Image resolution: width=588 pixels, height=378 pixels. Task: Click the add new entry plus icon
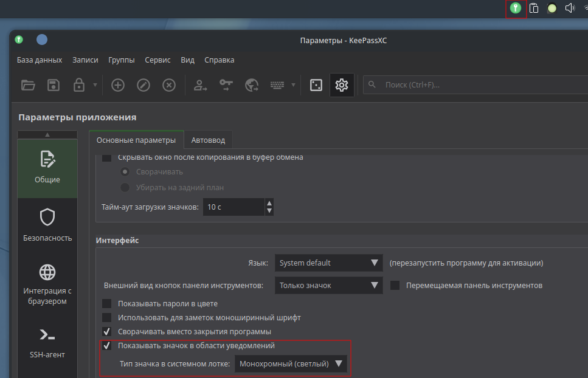click(118, 85)
